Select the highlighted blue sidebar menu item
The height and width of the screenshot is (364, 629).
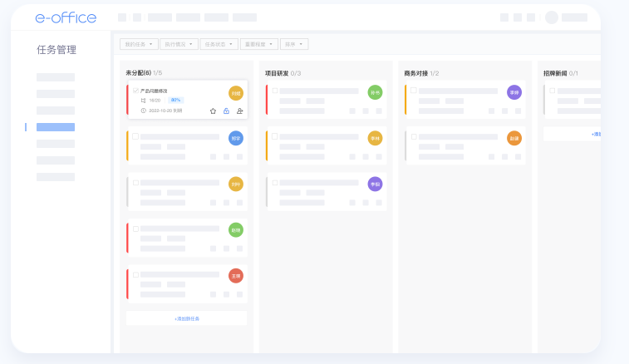56,127
